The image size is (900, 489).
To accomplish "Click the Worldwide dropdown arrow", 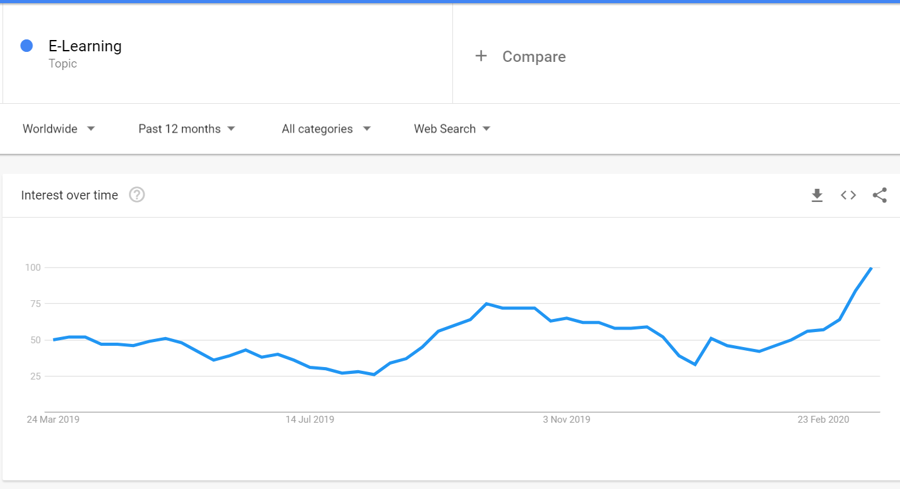I will (x=91, y=129).
